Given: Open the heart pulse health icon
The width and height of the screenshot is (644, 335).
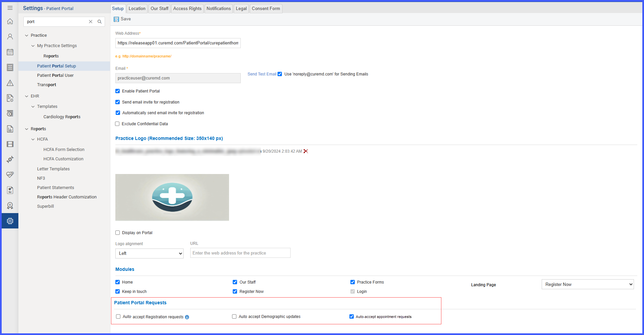Looking at the screenshot, I should click(x=10, y=175).
